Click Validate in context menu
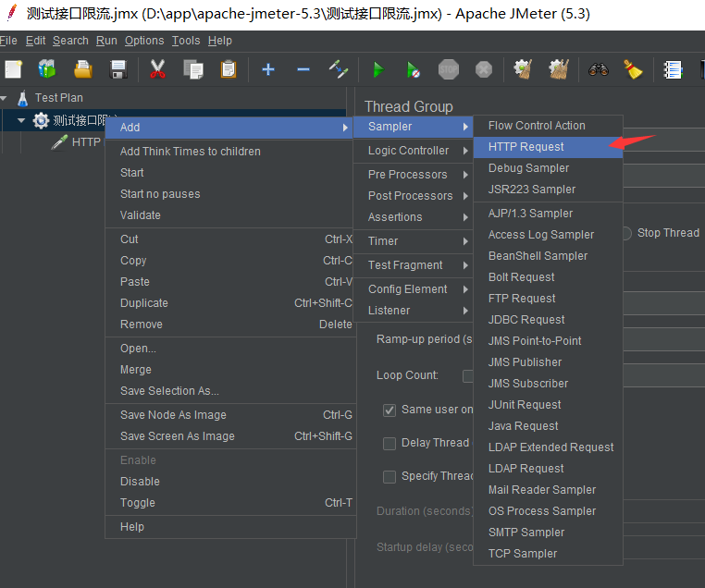Screen dimensions: 705x588 click(x=230, y=215)
